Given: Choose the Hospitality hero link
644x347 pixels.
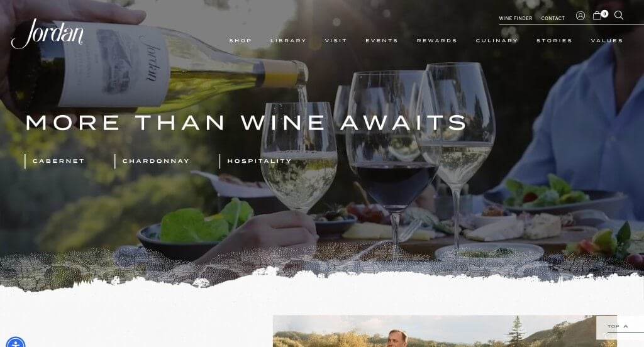Looking at the screenshot, I should click(259, 161).
